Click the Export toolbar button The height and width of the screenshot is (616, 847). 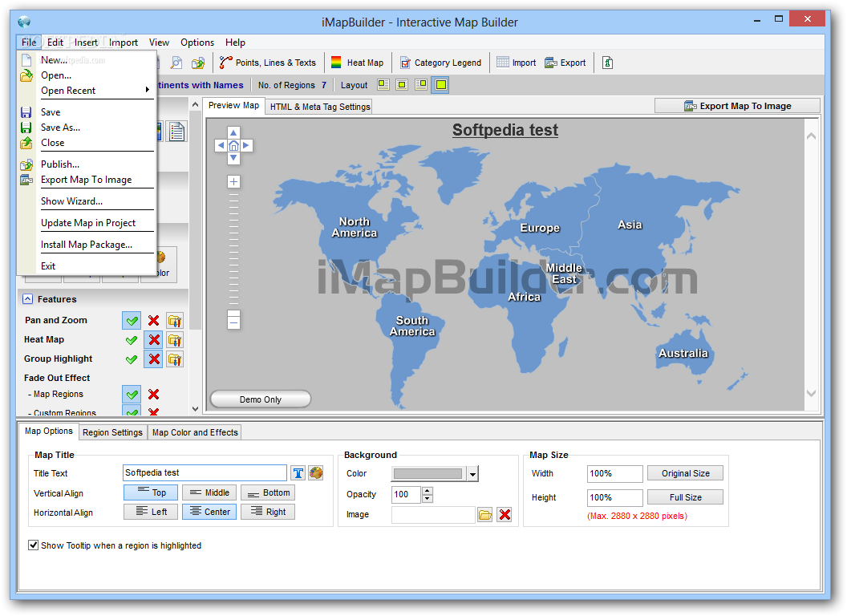(565, 63)
